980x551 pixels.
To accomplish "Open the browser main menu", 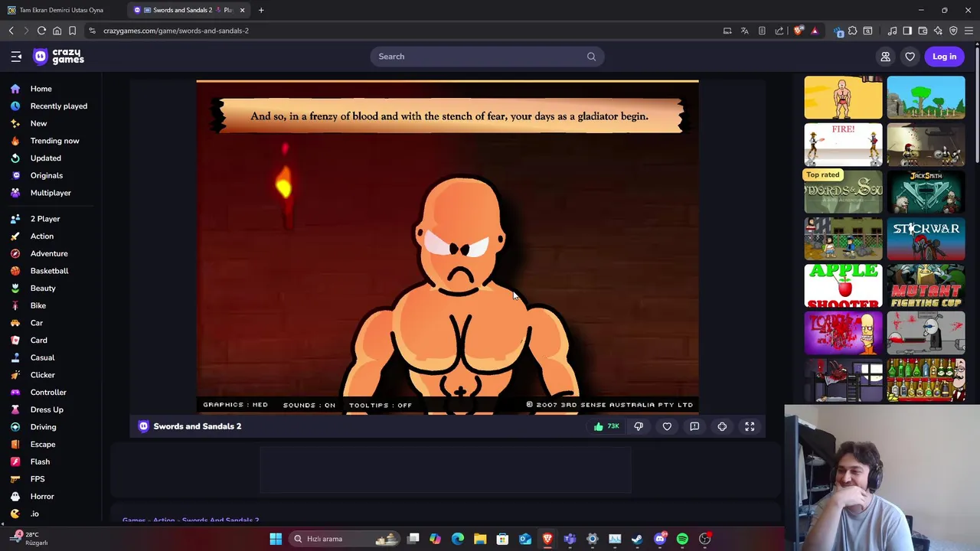I will click(969, 31).
